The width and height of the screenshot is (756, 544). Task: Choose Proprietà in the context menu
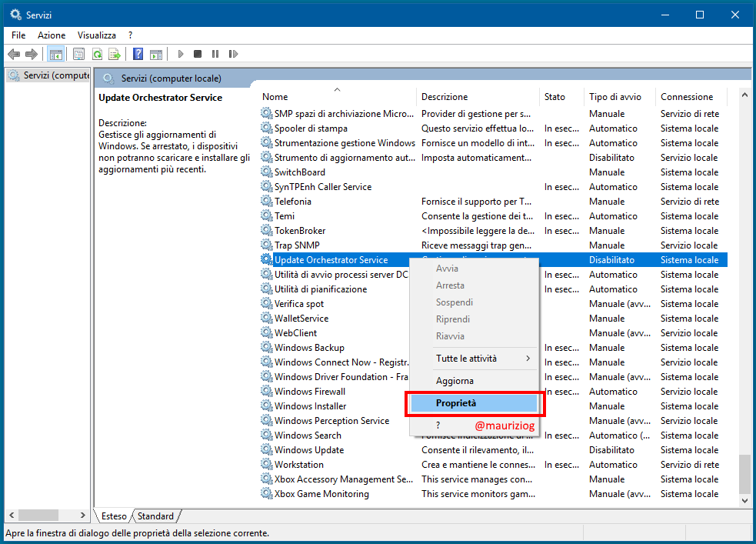point(474,403)
